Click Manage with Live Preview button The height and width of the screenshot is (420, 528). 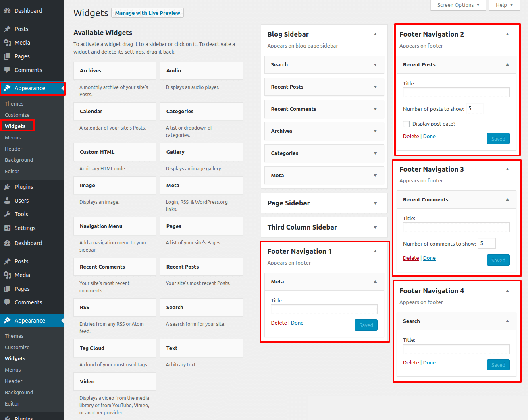tap(148, 13)
